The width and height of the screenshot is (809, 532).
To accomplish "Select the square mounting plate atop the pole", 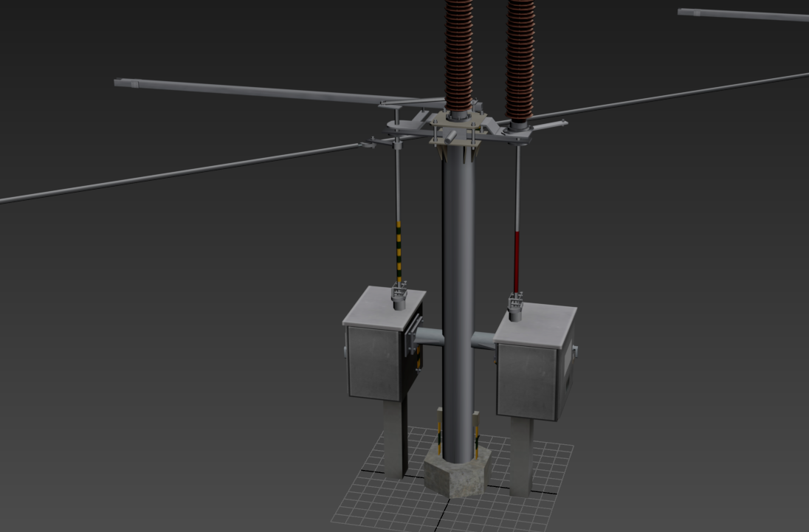I will coord(458,128).
